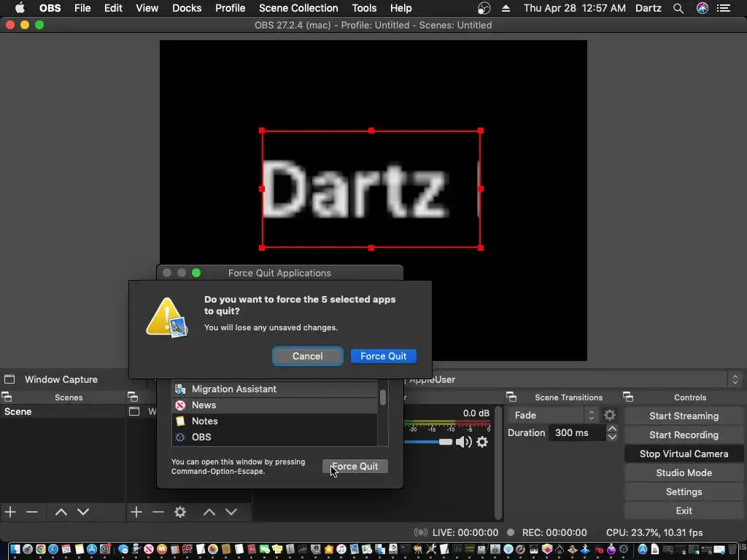Open OBS Settings in Controls

click(684, 492)
